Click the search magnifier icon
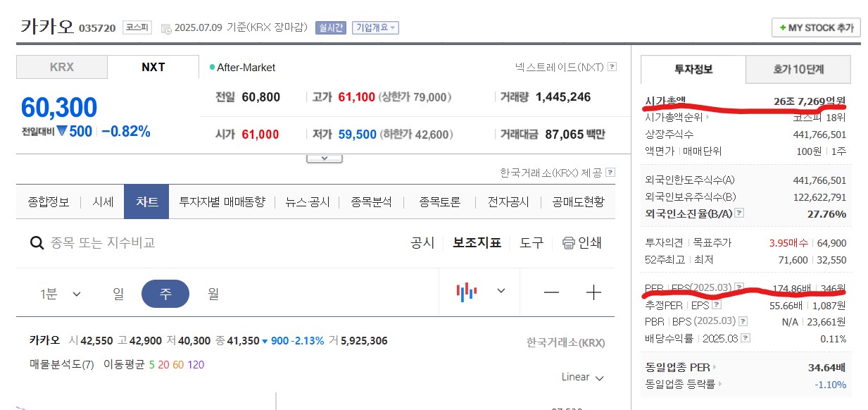This screenshot has height=410, width=868. [x=37, y=243]
